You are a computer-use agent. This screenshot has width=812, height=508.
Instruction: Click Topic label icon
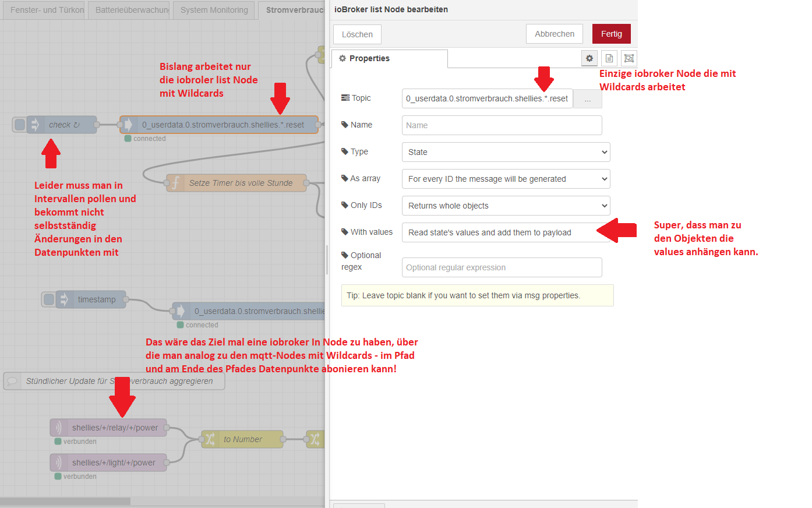pyautogui.click(x=345, y=98)
